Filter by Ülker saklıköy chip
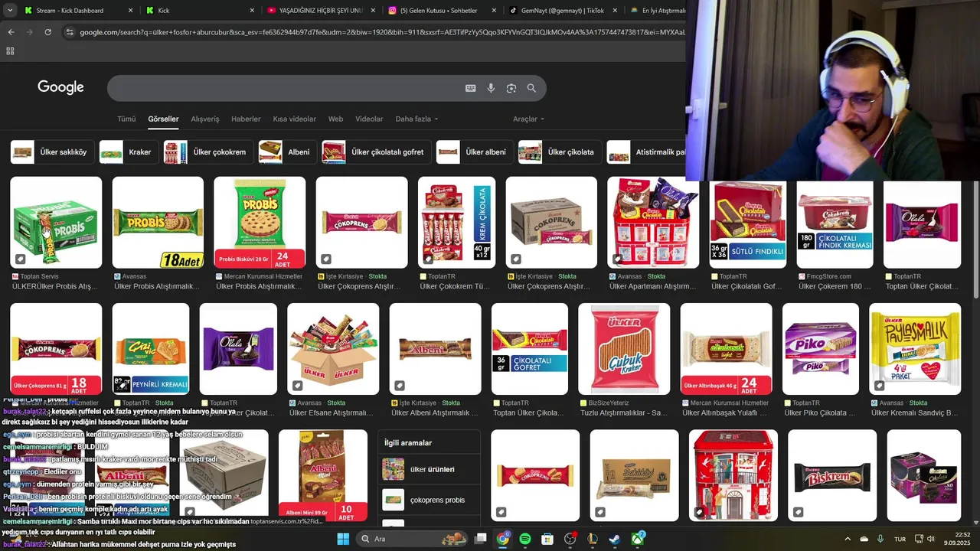 click(x=52, y=152)
